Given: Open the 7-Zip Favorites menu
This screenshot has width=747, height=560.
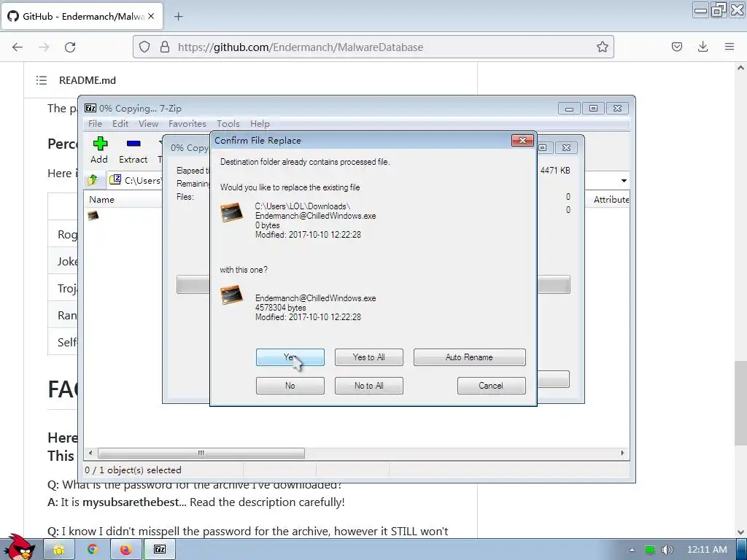Looking at the screenshot, I should pyautogui.click(x=187, y=124).
